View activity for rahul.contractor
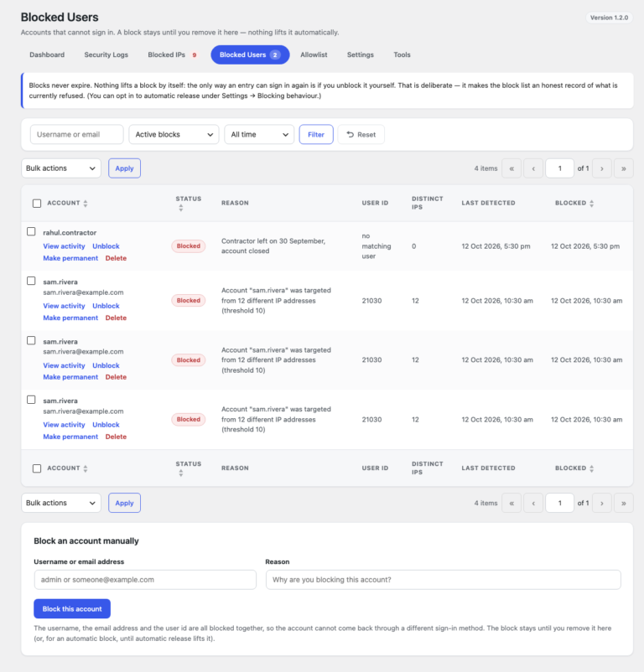 click(64, 246)
